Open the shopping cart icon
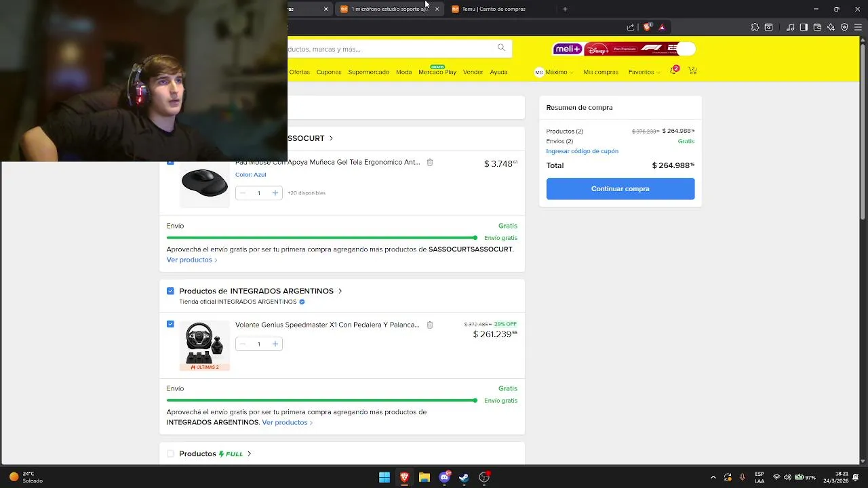Viewport: 868px width, 488px height. (x=692, y=70)
